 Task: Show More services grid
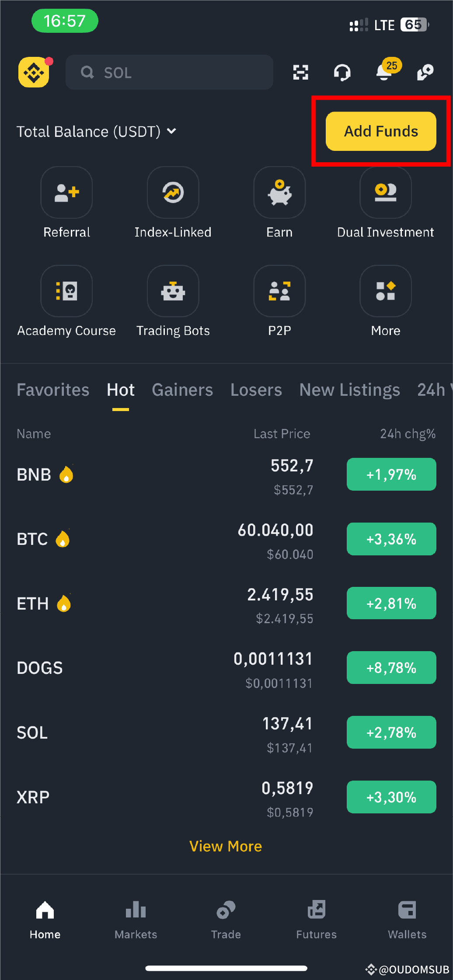pyautogui.click(x=385, y=291)
